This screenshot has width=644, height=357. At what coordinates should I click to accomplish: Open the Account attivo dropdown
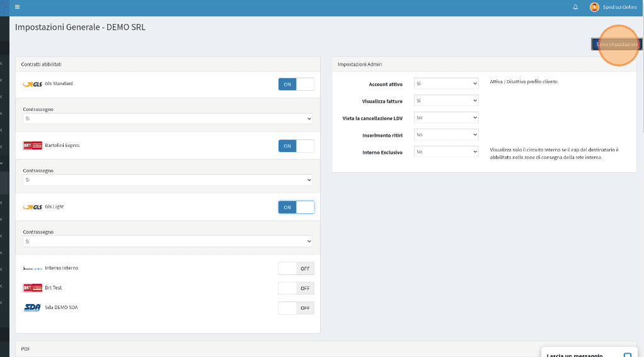click(446, 83)
